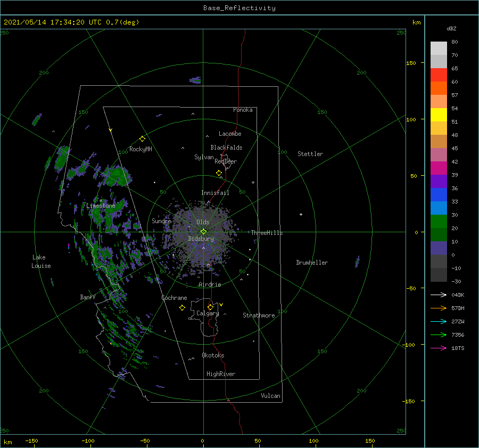Click the cyan 27ZW arrow icon

coord(439,321)
